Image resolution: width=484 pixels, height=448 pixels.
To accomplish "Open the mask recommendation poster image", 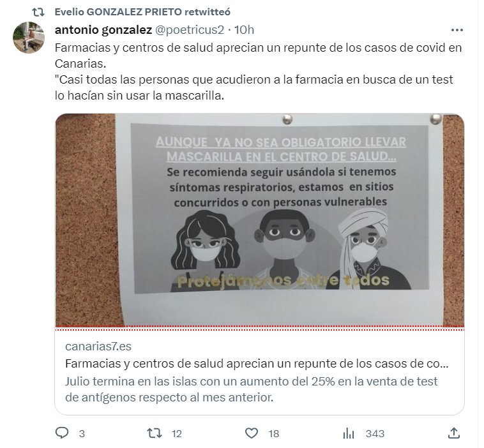I will point(260,220).
